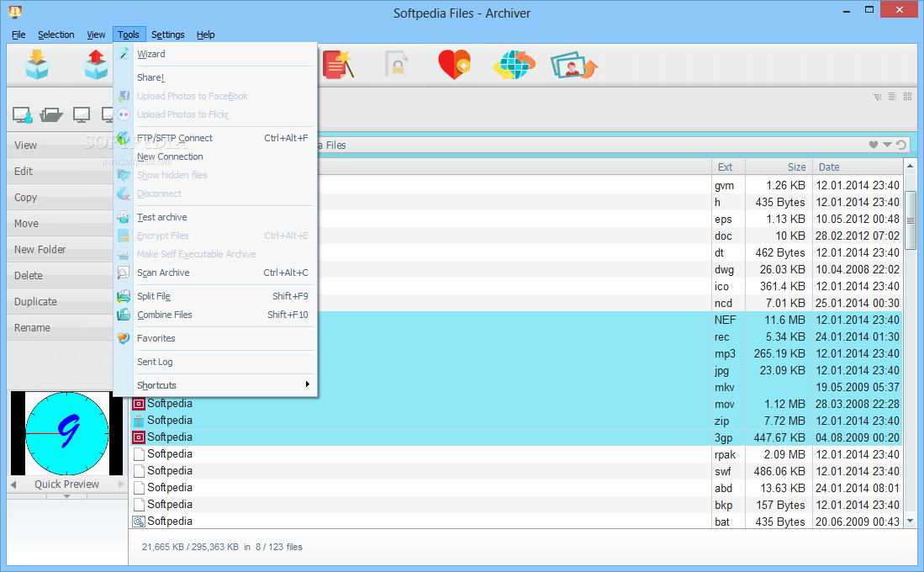Open the Selection menu

(56, 34)
